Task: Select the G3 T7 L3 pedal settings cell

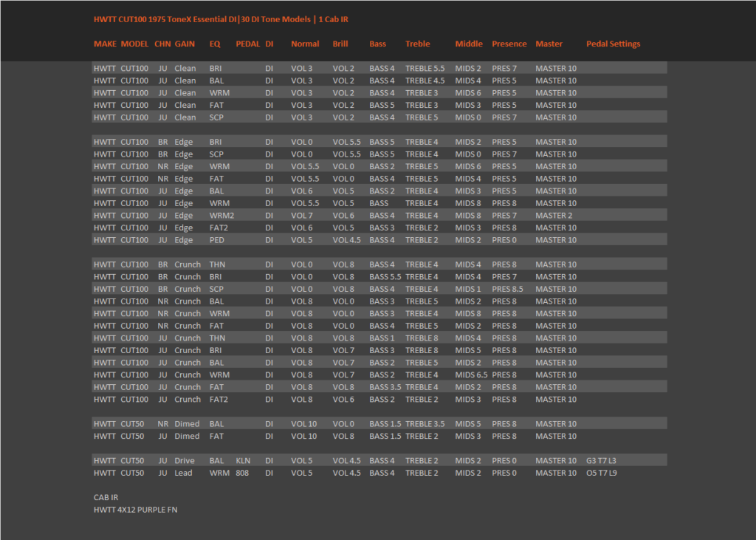Action: (x=601, y=460)
